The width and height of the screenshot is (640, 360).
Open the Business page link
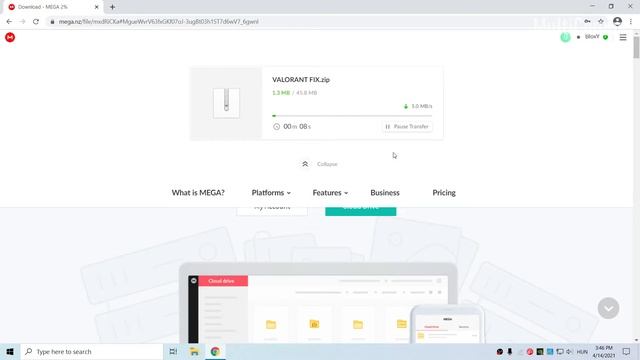click(x=385, y=193)
